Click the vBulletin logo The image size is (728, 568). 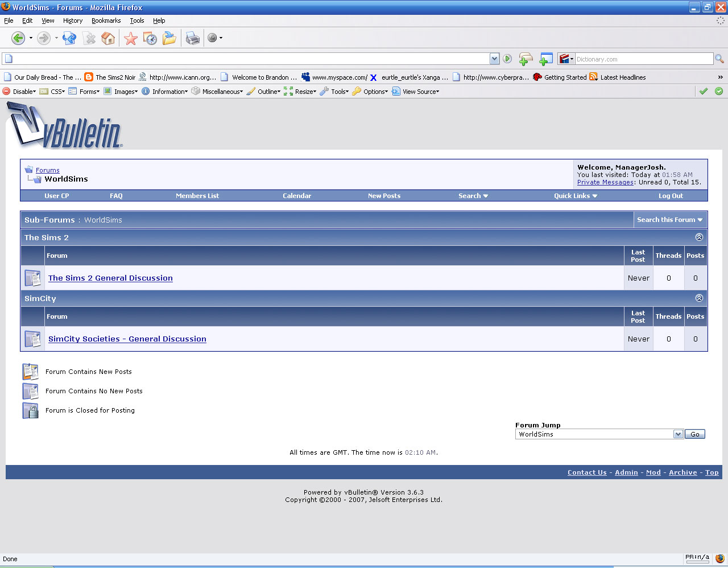(x=64, y=125)
